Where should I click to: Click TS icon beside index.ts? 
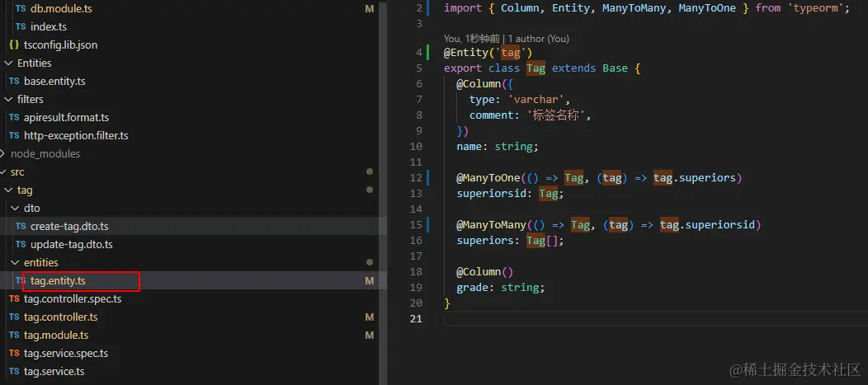(21, 26)
